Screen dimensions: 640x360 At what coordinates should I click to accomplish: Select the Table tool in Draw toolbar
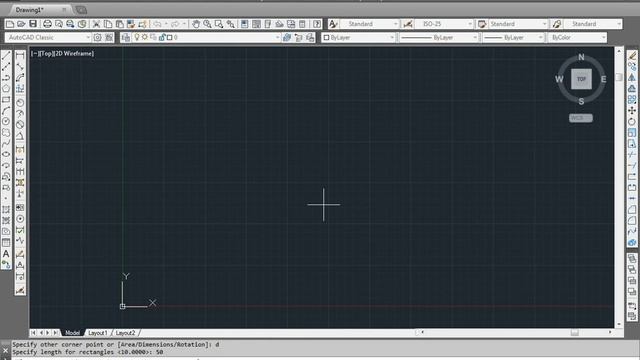(6, 243)
